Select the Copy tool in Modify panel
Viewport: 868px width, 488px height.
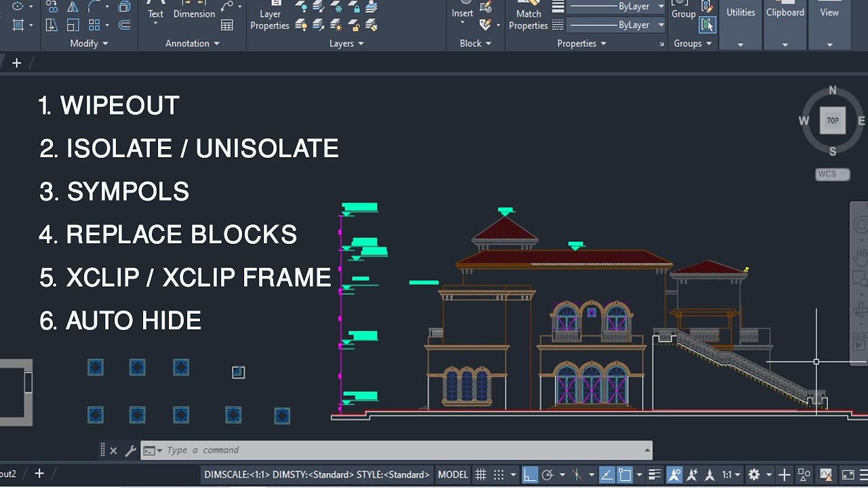52,7
